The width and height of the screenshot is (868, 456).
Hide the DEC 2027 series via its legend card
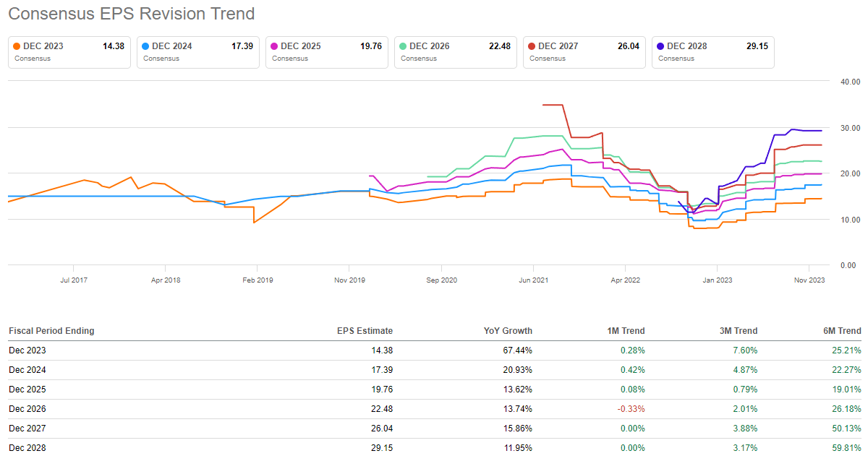[584, 52]
